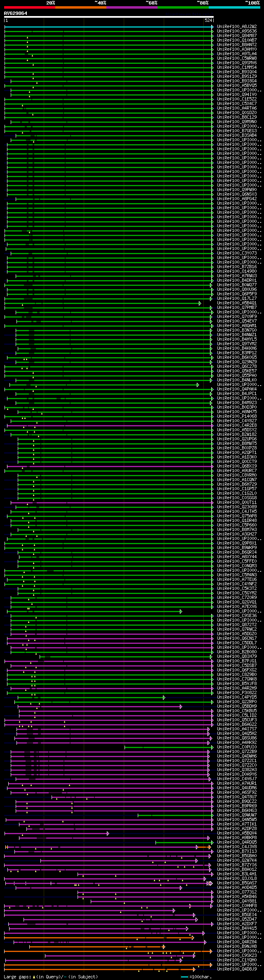Select the UniRef100_B4KKH6 label
The image size is (264, 980).
[x=237, y=348]
